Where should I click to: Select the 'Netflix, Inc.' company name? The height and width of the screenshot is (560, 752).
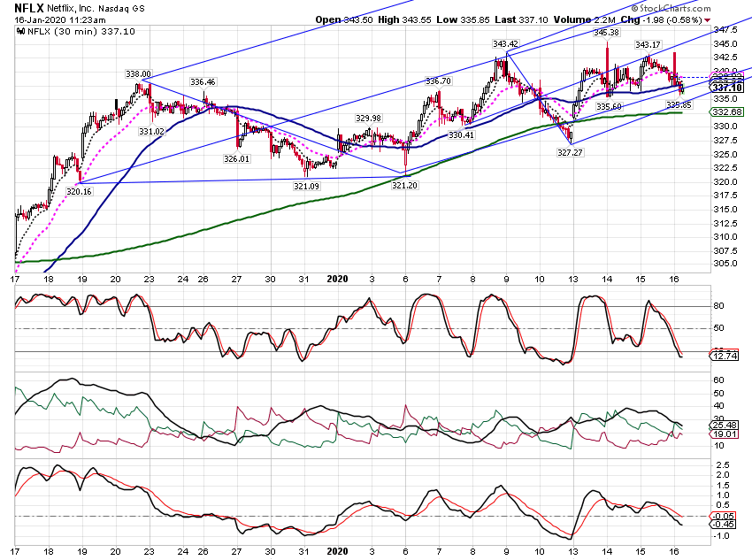click(x=71, y=9)
